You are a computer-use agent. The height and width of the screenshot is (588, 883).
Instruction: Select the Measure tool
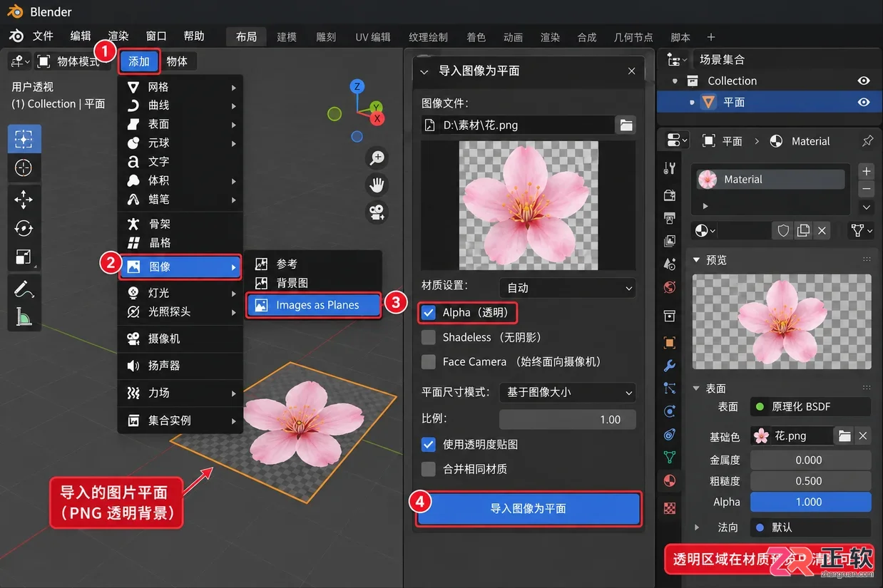click(24, 316)
